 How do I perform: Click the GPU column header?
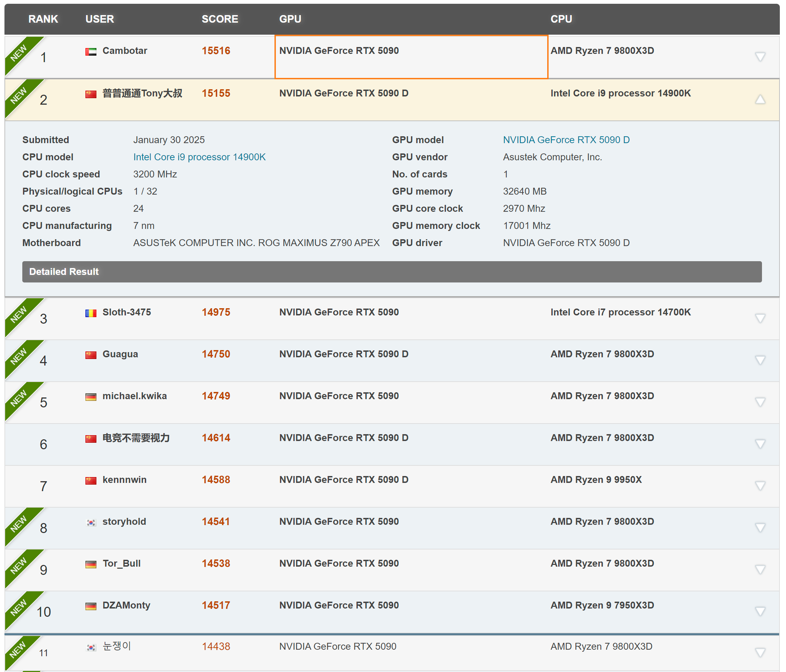click(x=290, y=19)
